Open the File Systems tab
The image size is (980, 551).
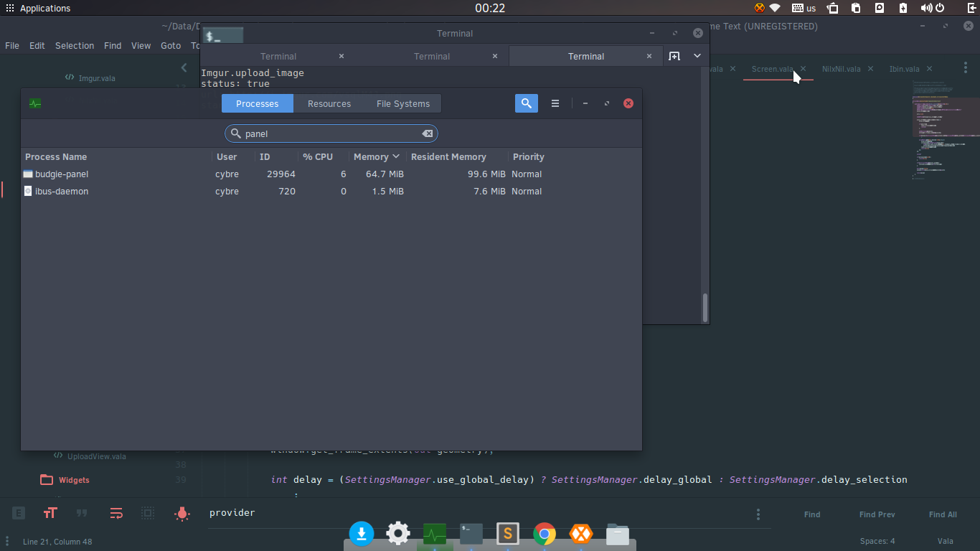(403, 103)
